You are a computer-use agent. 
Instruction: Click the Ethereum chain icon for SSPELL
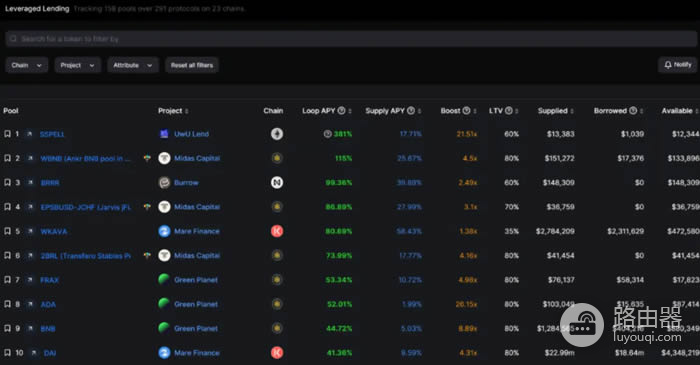[277, 134]
